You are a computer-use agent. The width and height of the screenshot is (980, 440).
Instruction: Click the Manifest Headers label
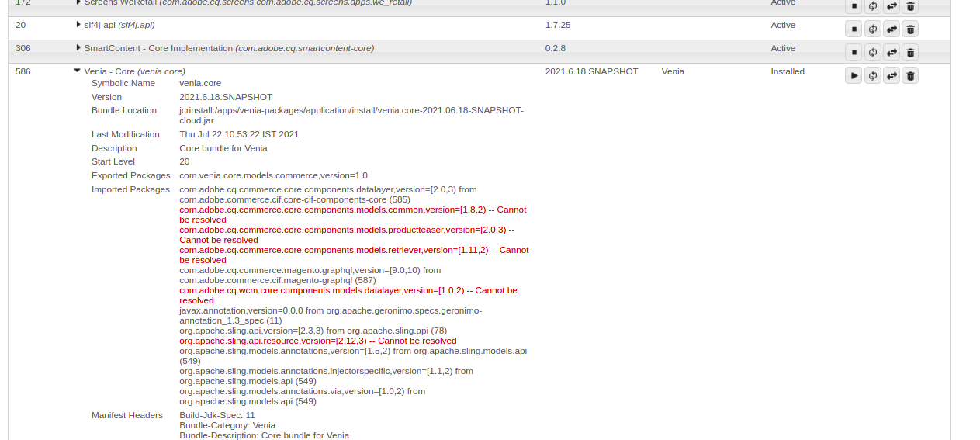tap(127, 415)
